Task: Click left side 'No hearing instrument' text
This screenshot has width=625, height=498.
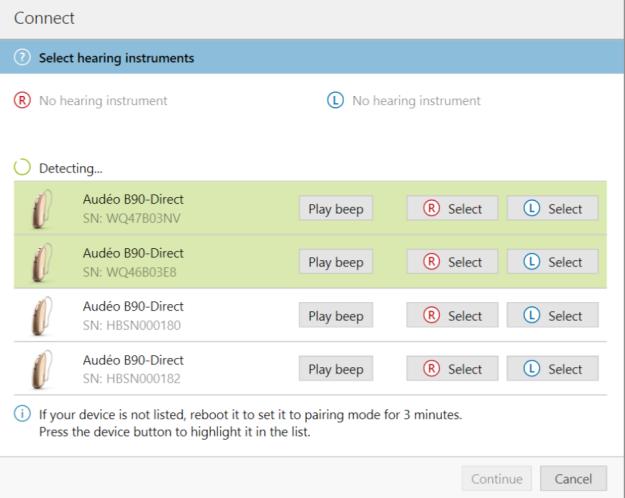Action: click(416, 101)
